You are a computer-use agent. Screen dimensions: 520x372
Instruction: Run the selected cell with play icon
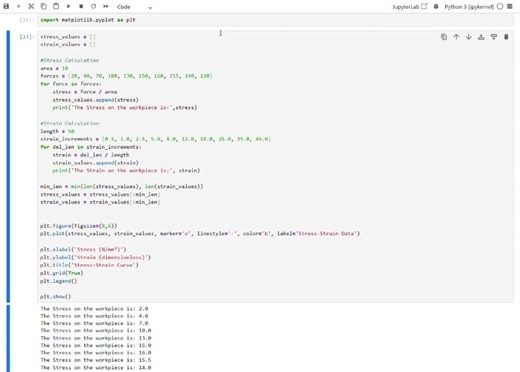click(69, 6)
